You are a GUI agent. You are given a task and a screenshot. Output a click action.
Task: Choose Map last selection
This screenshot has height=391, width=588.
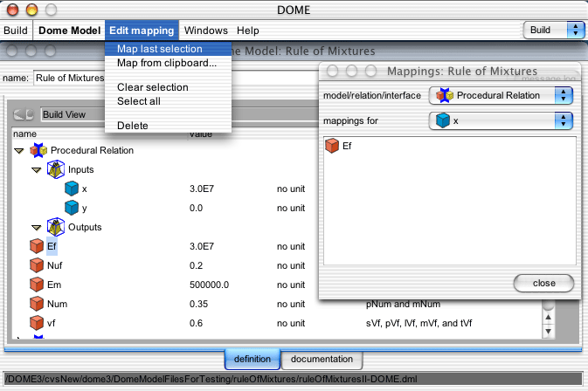(168, 49)
